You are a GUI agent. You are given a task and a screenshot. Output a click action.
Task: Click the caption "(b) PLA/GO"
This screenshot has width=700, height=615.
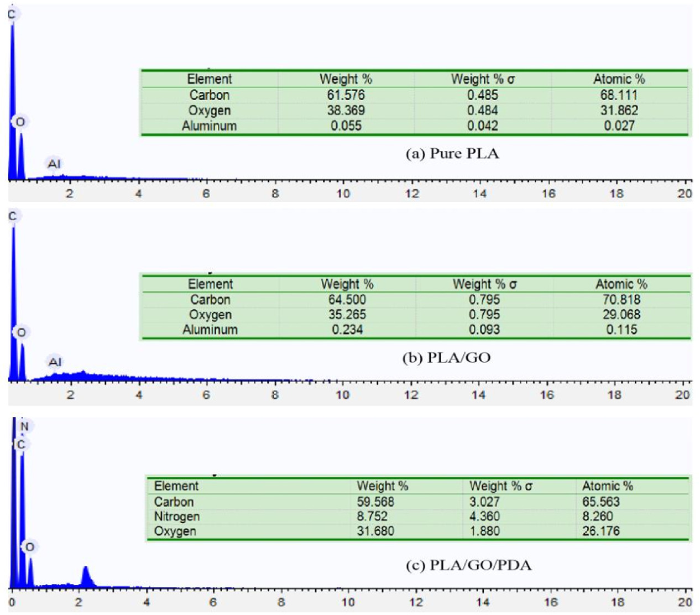coord(447,358)
